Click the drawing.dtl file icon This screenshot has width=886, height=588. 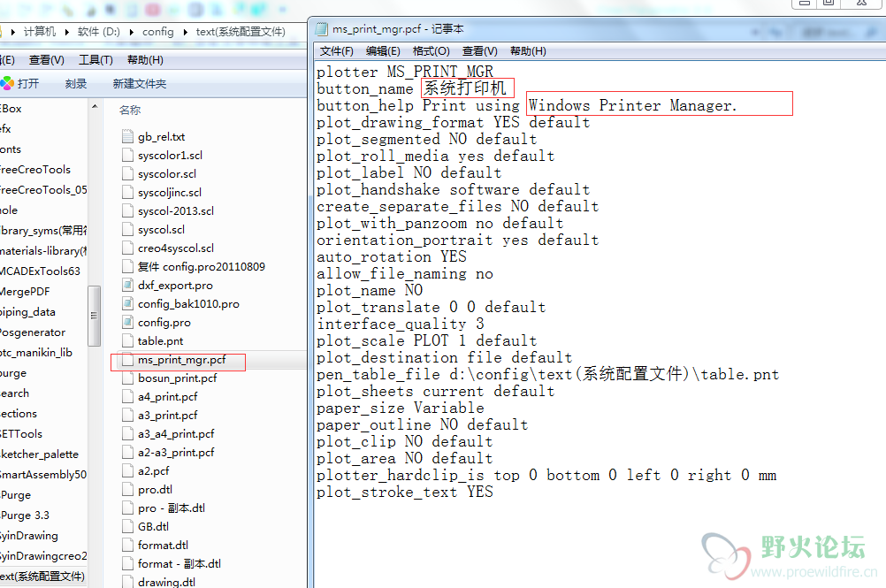(127, 582)
